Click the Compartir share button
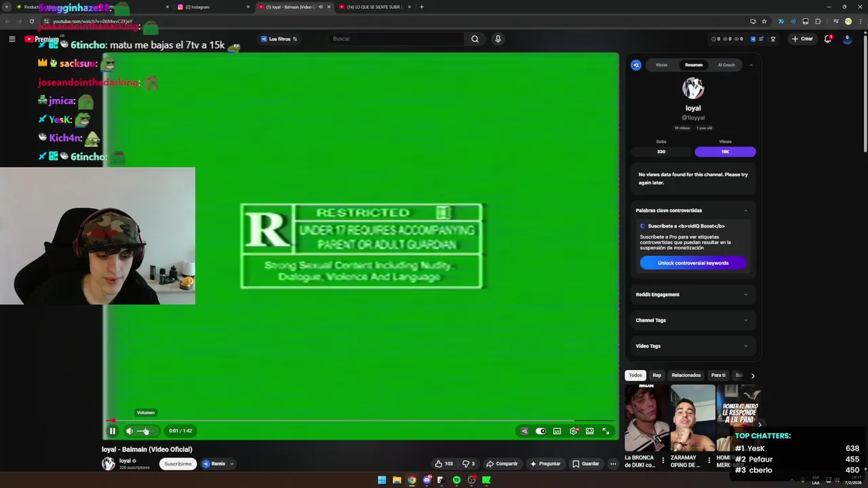The image size is (868, 488). pyautogui.click(x=502, y=464)
